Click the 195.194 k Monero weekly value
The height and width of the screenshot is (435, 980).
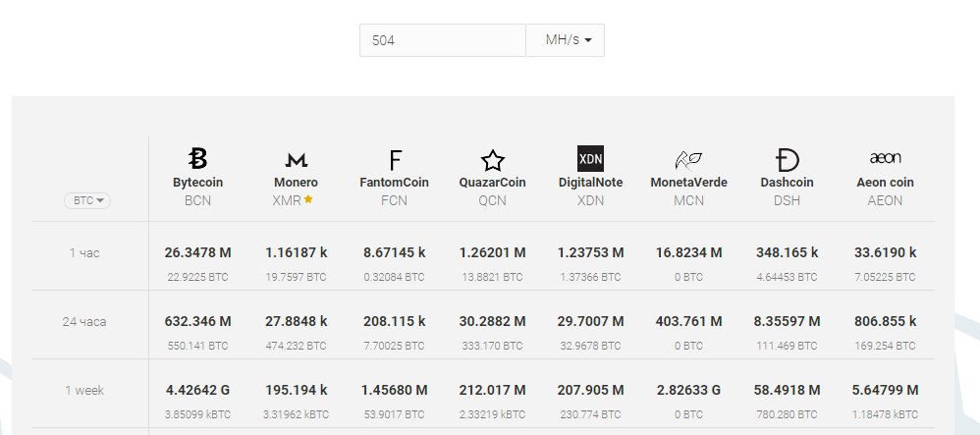297,391
